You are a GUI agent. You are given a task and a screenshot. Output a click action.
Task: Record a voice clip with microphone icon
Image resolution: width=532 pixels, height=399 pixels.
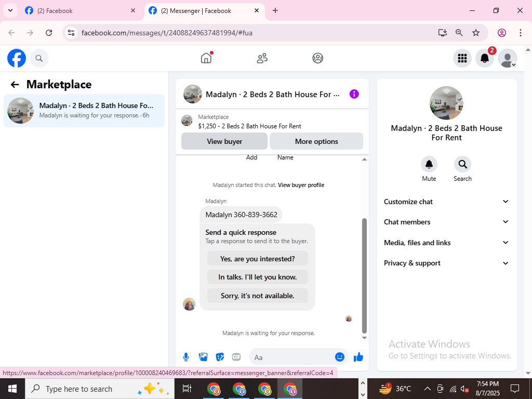(x=186, y=357)
